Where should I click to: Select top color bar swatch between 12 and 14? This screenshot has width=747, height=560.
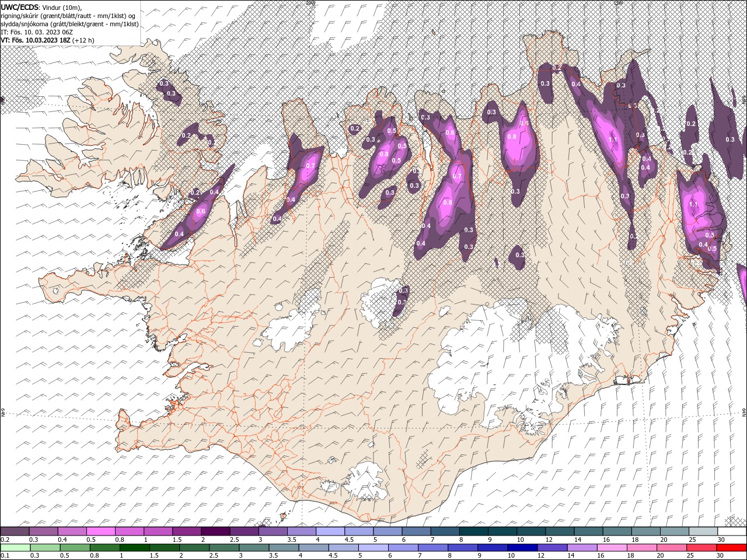[x=560, y=531]
